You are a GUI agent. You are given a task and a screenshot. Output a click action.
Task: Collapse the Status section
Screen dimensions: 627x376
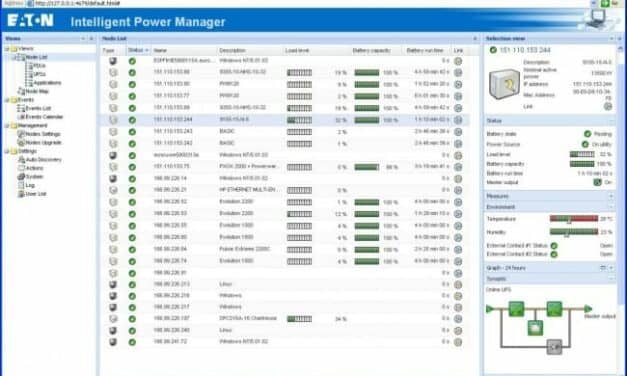click(611, 121)
